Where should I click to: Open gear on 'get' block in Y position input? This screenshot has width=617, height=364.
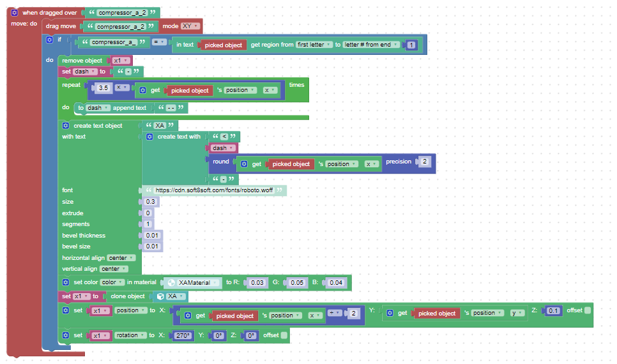point(390,313)
